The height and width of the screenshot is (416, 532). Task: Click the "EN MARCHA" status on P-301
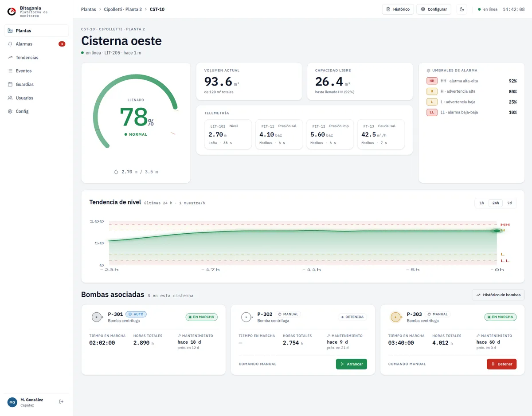click(x=202, y=317)
